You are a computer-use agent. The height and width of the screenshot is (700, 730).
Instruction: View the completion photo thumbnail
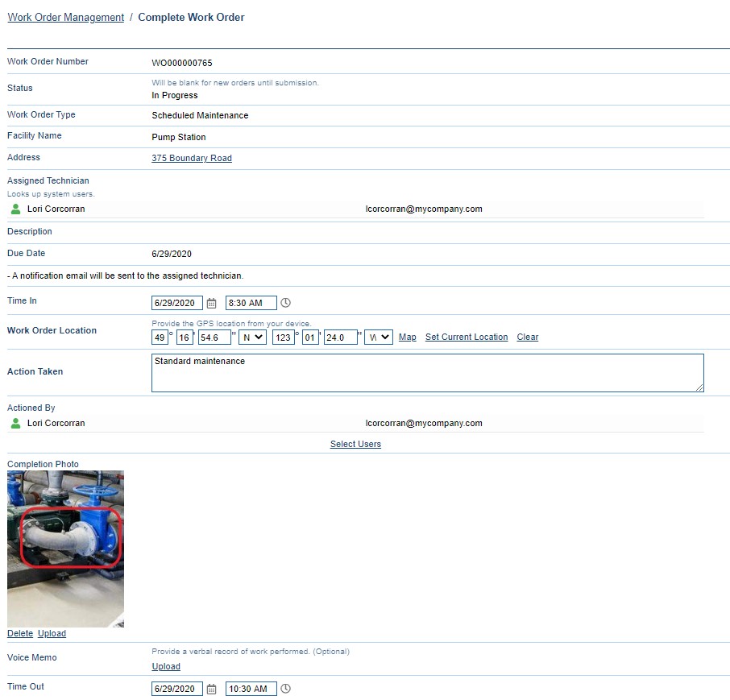(65, 549)
